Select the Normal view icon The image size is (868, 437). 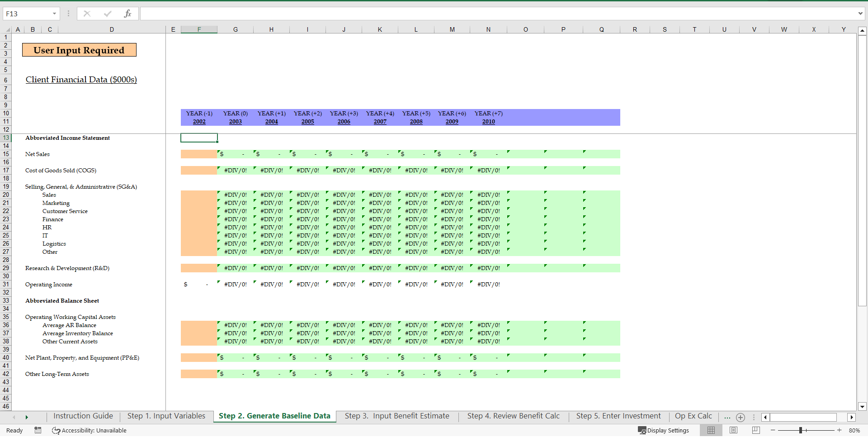pos(711,430)
